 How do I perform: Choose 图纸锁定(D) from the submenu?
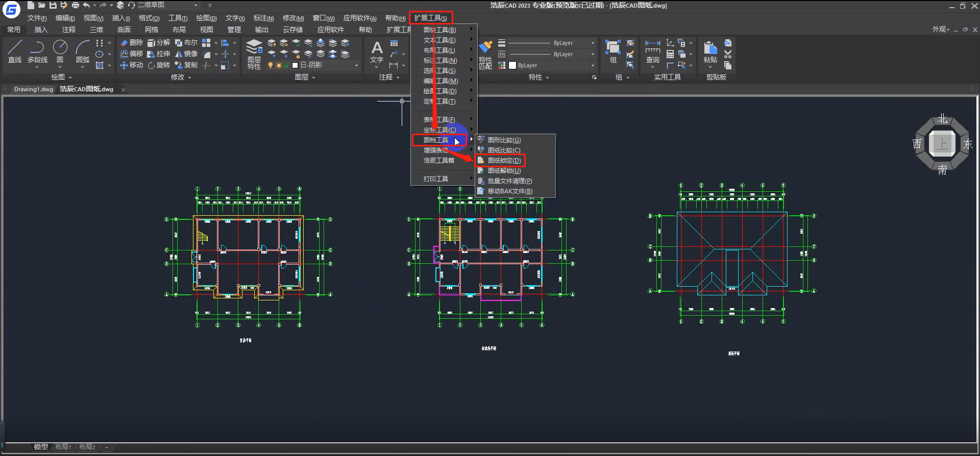click(515, 161)
